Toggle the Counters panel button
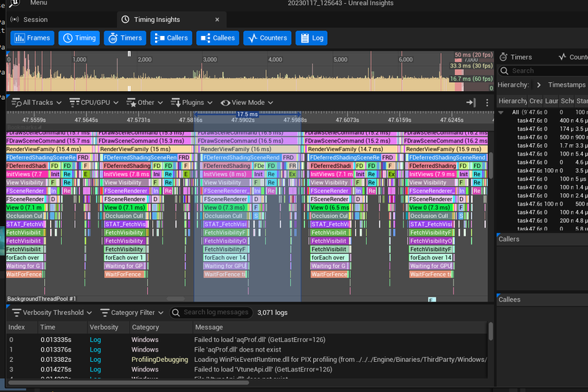Screen dimensions: 588x392 click(x=268, y=38)
